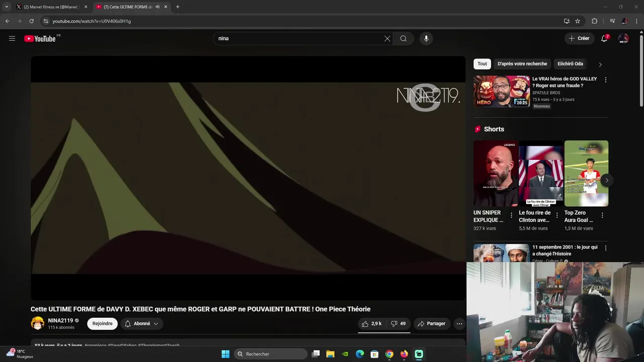This screenshot has height=362, width=644.
Task: Share the video via Partager
Action: [x=432, y=324]
